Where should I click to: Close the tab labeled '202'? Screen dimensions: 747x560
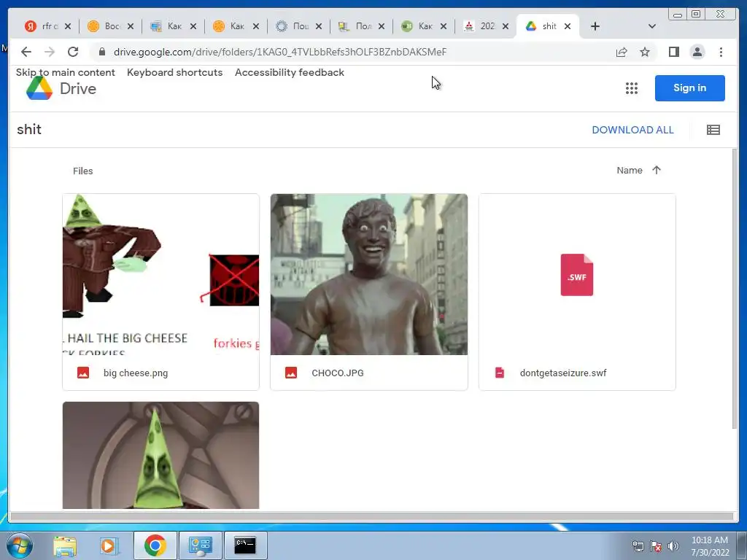coord(506,26)
